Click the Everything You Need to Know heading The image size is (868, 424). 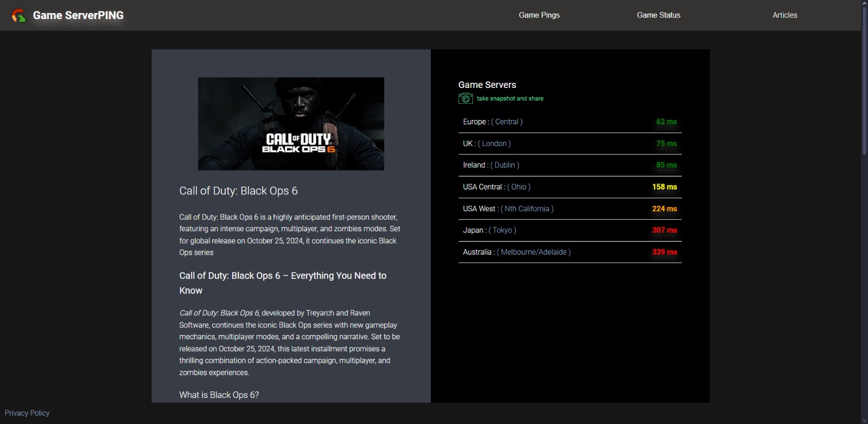283,283
